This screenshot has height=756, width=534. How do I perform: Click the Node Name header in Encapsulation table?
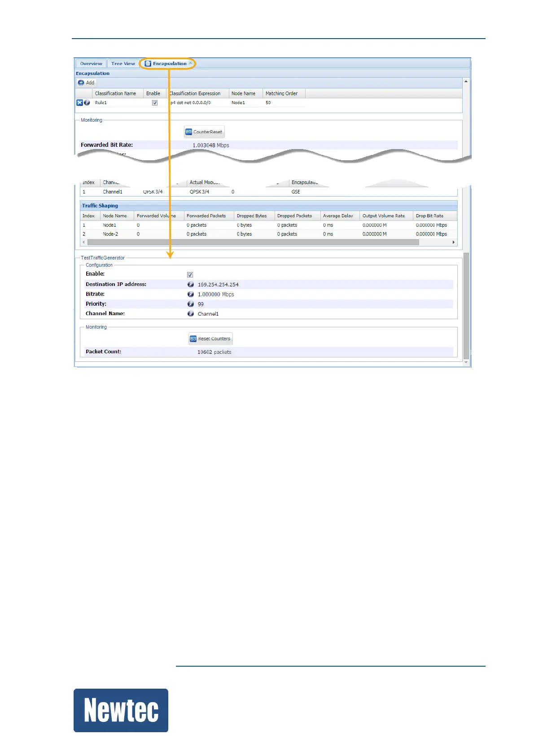coord(246,93)
